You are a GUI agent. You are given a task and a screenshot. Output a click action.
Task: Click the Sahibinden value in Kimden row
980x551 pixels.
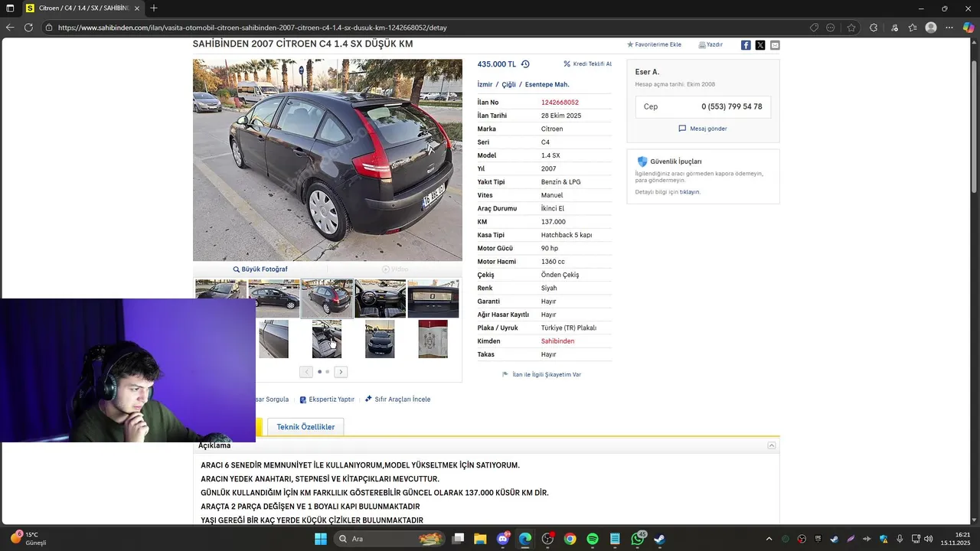(557, 341)
